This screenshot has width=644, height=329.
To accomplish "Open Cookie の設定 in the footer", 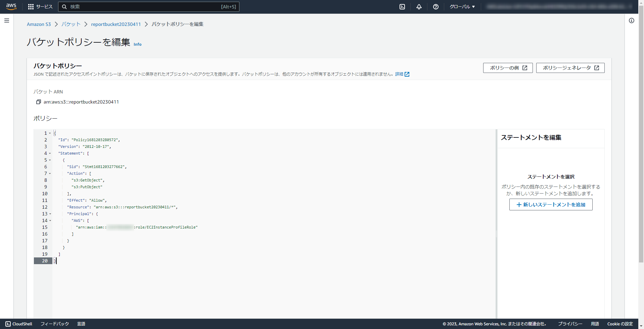I will click(x=619, y=324).
